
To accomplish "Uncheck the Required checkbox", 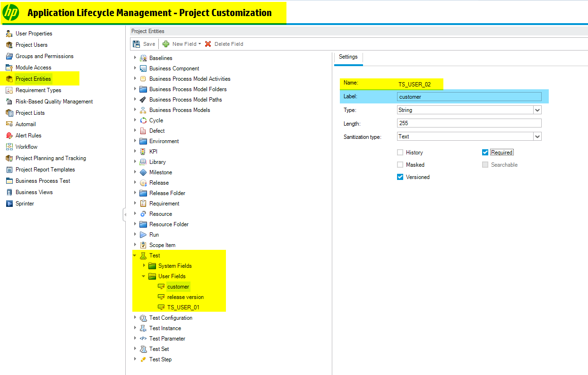I will click(x=485, y=152).
